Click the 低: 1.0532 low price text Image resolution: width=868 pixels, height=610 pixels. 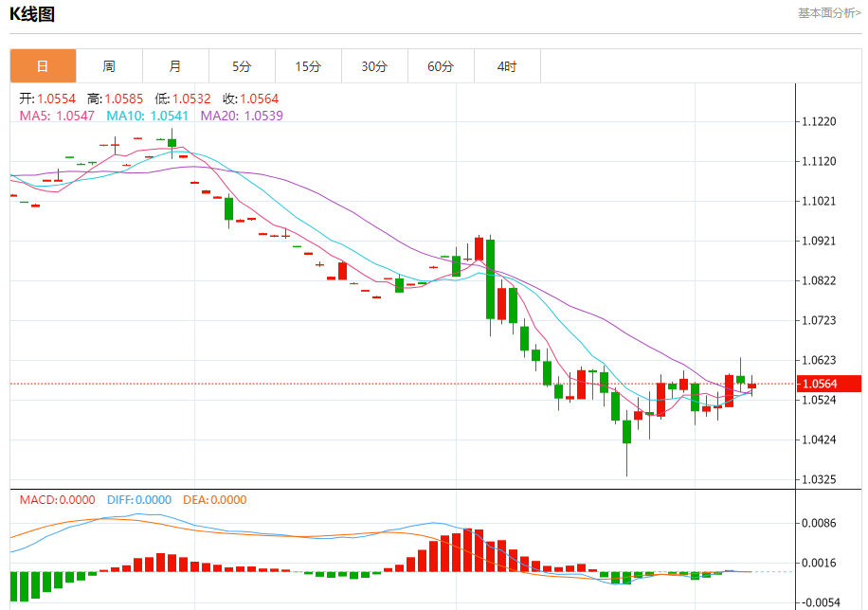(x=183, y=99)
